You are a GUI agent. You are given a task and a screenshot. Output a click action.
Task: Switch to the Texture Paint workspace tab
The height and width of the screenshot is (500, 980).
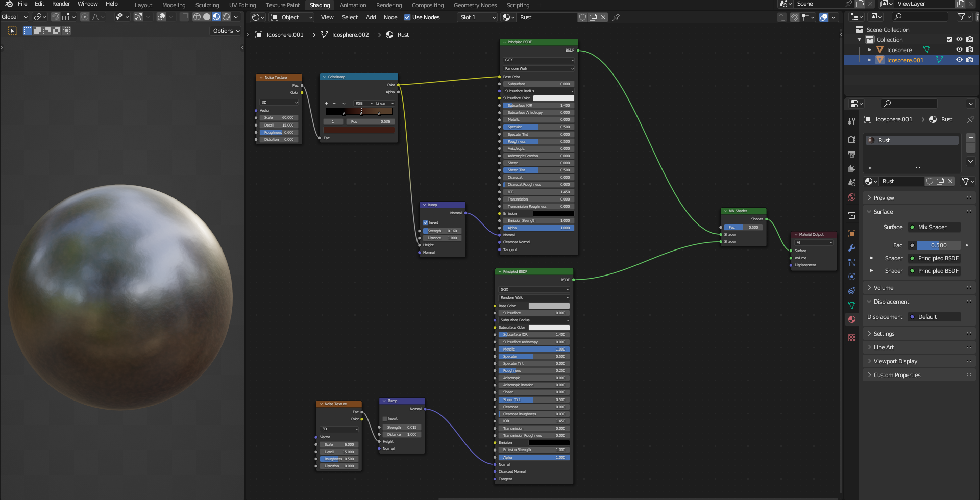(282, 5)
